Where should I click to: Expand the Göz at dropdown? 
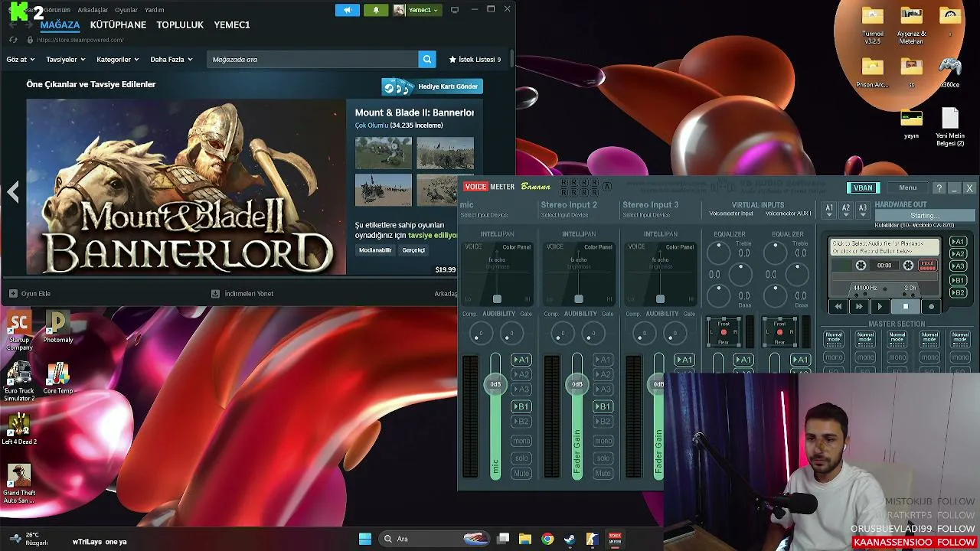(x=21, y=59)
